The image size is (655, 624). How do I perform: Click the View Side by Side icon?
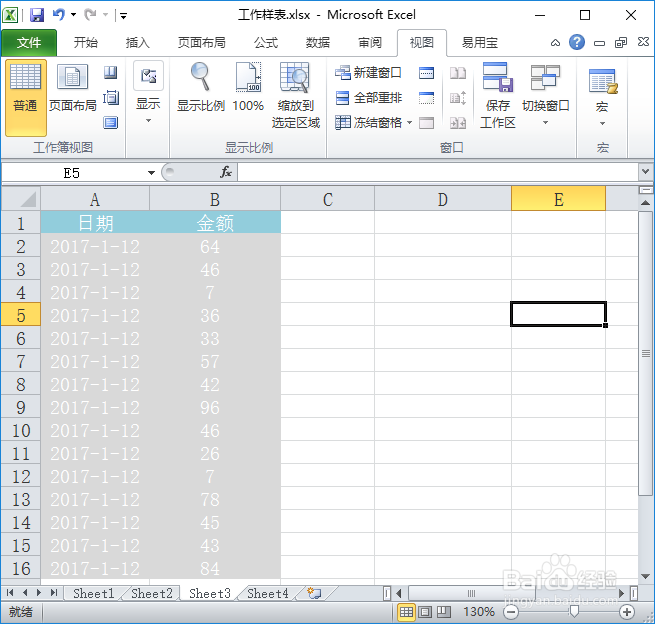pos(458,73)
